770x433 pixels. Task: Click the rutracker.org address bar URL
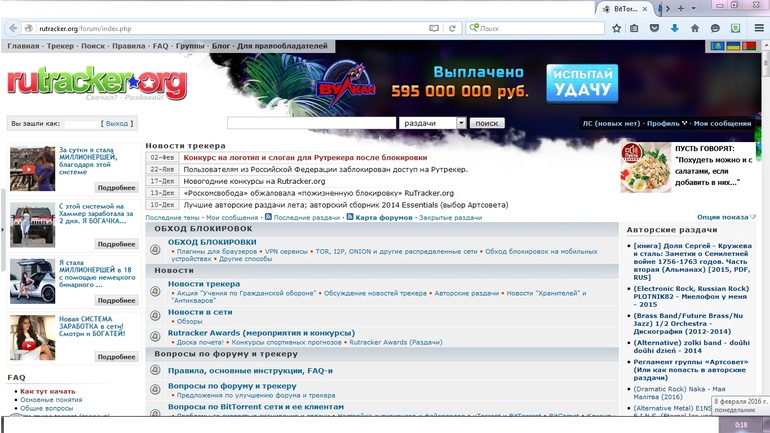click(x=85, y=29)
